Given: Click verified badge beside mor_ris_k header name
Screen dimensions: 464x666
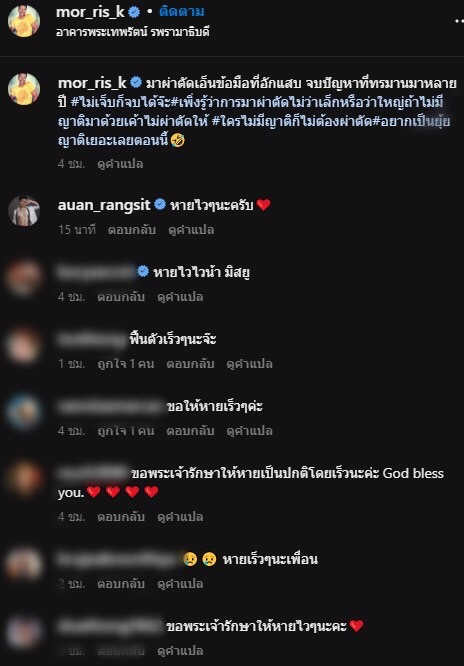Looking at the screenshot, I should [134, 12].
